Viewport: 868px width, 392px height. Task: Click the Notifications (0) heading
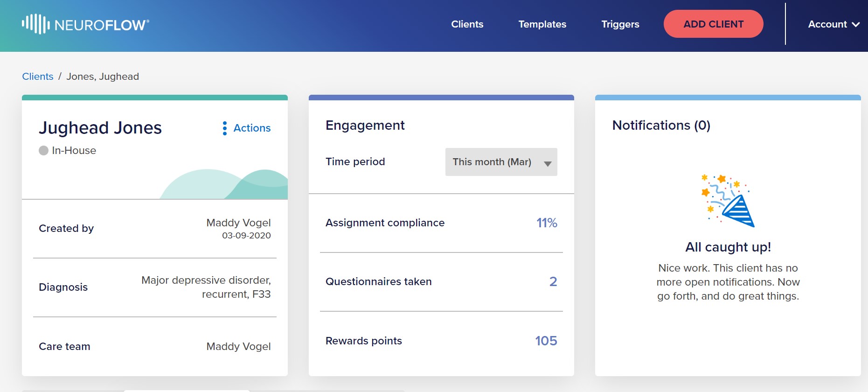(x=661, y=126)
